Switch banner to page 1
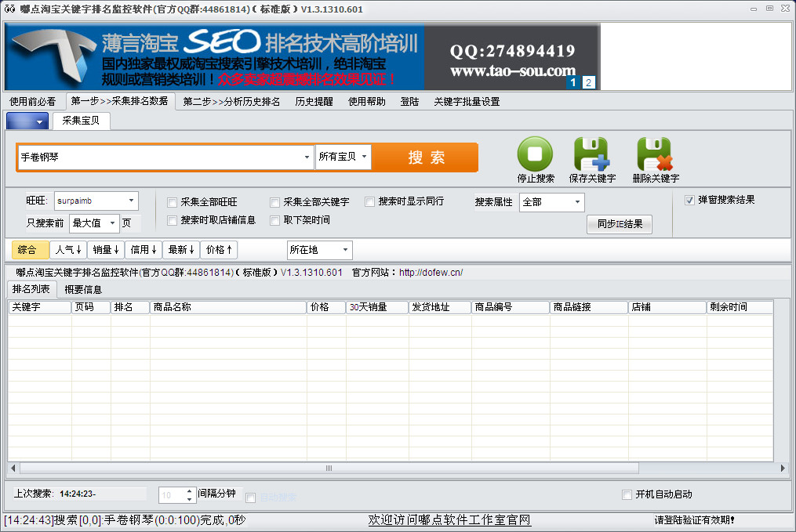 (573, 82)
